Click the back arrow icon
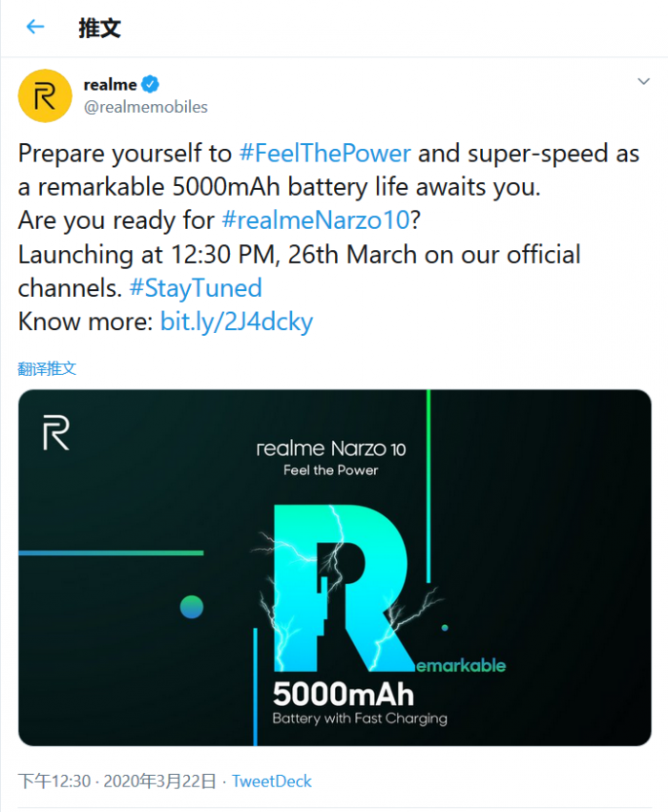 (35, 27)
